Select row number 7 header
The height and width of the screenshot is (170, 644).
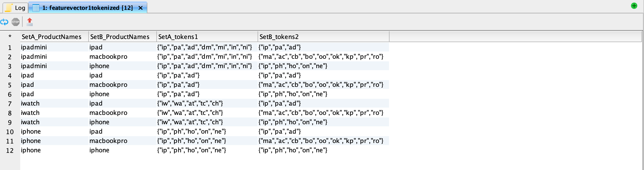(10, 104)
